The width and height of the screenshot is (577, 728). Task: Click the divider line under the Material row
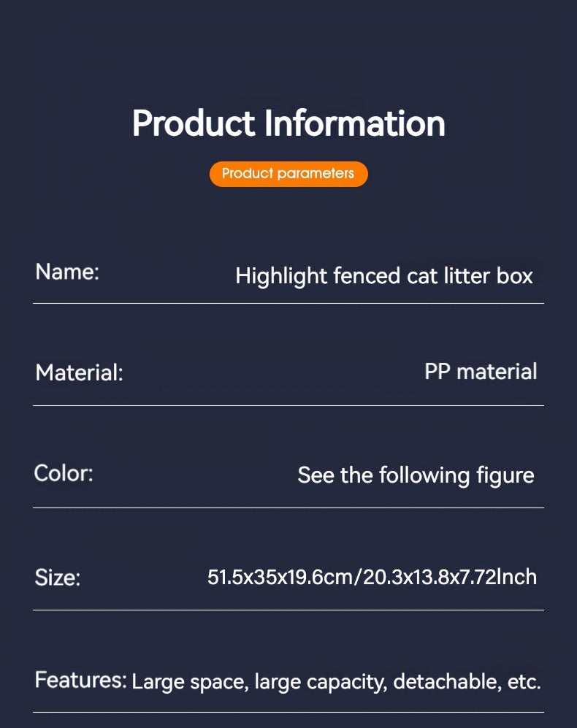[288, 405]
